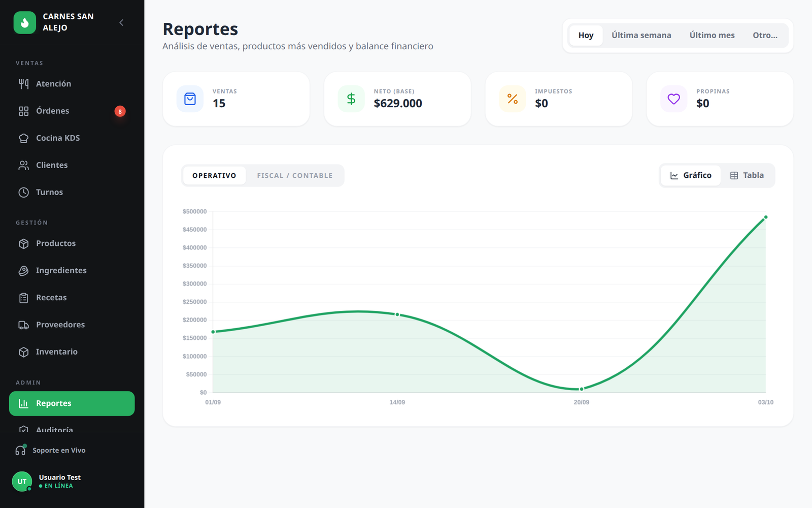Image resolution: width=812 pixels, height=508 pixels.
Task: Open Órdenes via its grid icon
Action: coord(24,111)
